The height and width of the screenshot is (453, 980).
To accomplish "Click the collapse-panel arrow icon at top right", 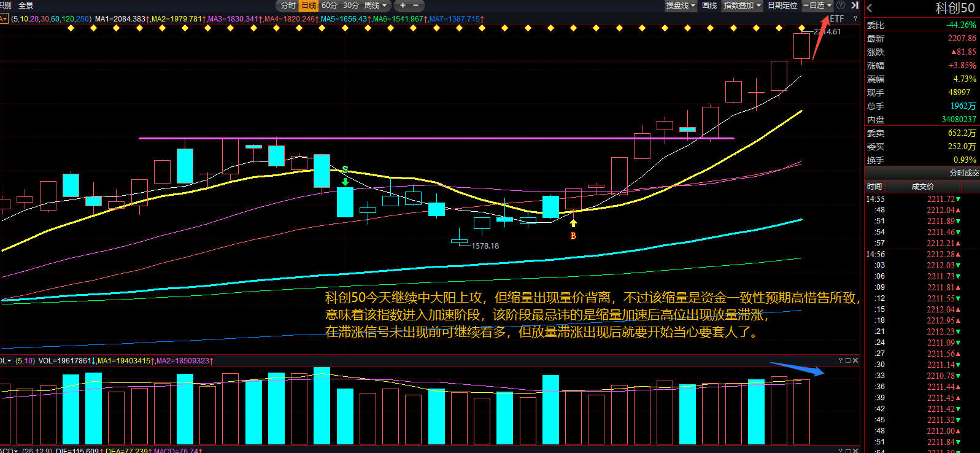I will [x=854, y=6].
